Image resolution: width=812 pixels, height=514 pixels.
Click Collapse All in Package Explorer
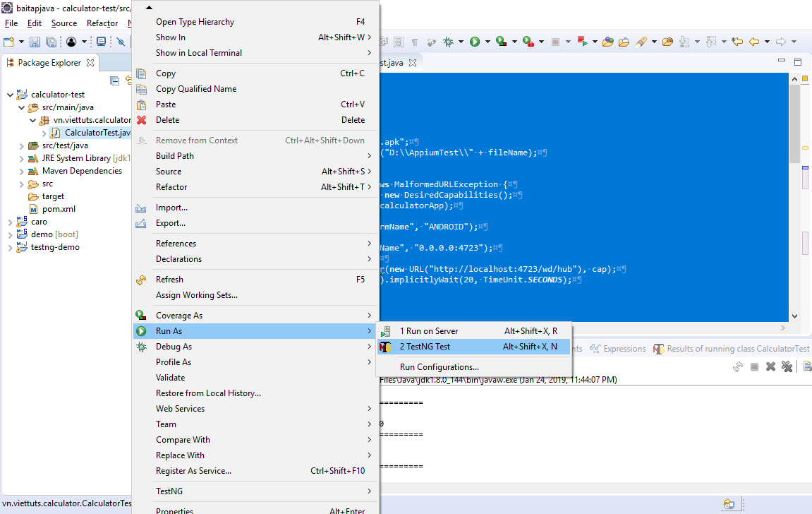point(115,80)
